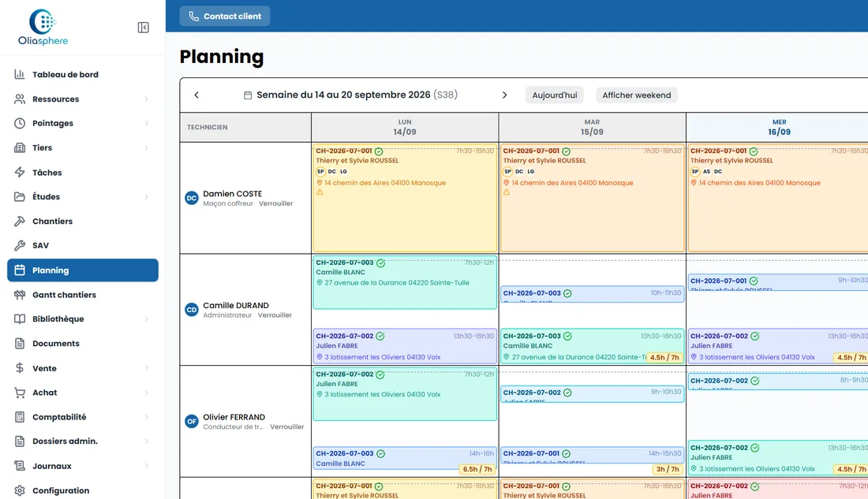Click the Documents file icon
The image size is (868, 499).
coord(20,344)
